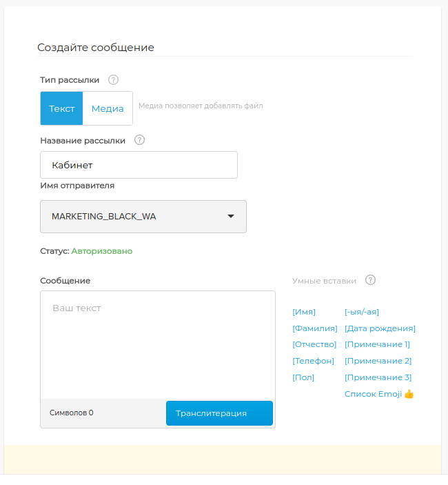Insert the [Примечание 1] smart tag
448x485 pixels.
coord(378,344)
